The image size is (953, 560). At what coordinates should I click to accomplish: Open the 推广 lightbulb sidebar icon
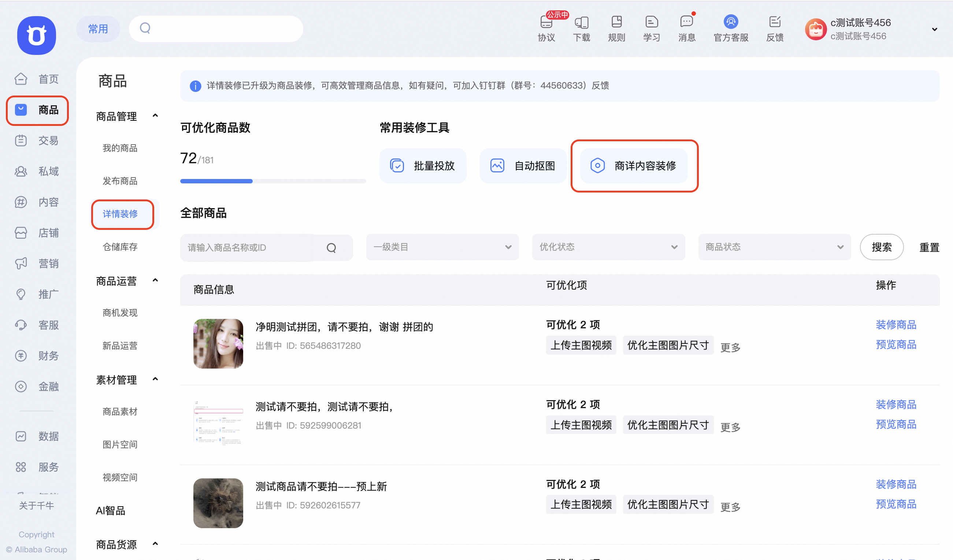click(x=21, y=294)
